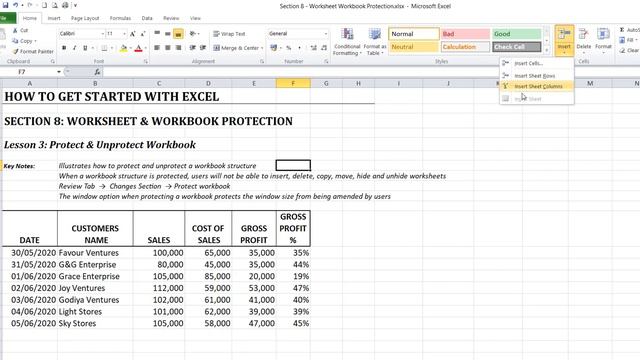The width and height of the screenshot is (640, 360).
Task: Select column F header
Action: click(293, 83)
